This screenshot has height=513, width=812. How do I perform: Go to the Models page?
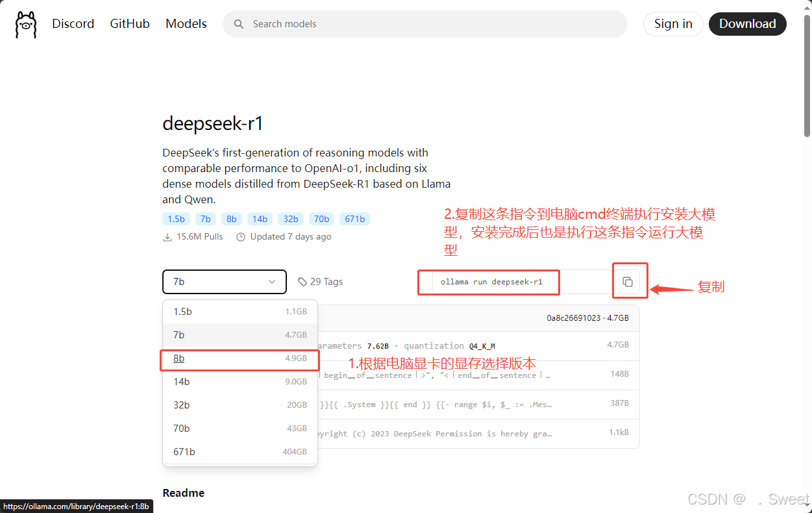pyautogui.click(x=186, y=24)
